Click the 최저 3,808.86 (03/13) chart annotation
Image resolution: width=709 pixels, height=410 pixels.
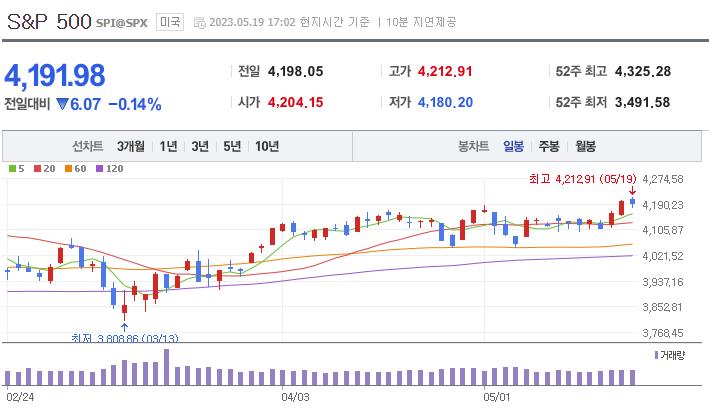click(x=125, y=338)
